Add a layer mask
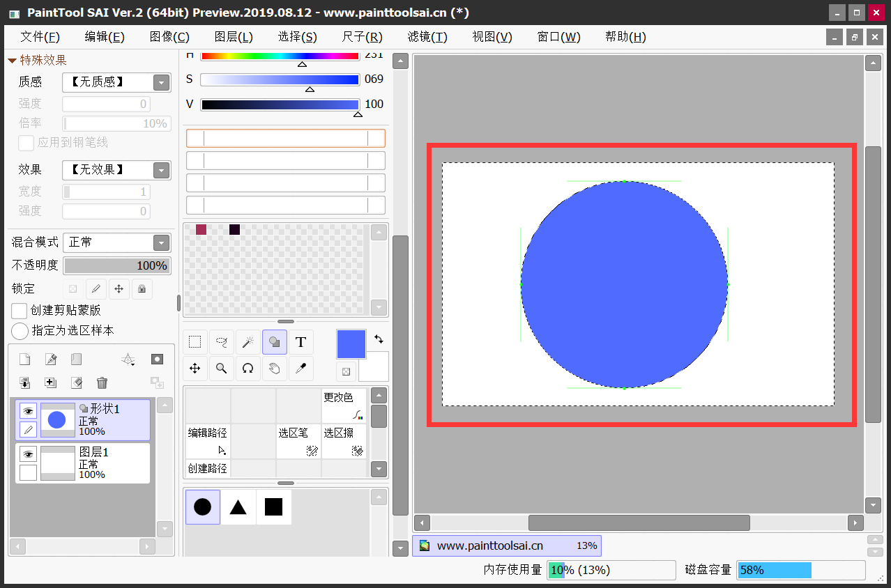 [158, 359]
